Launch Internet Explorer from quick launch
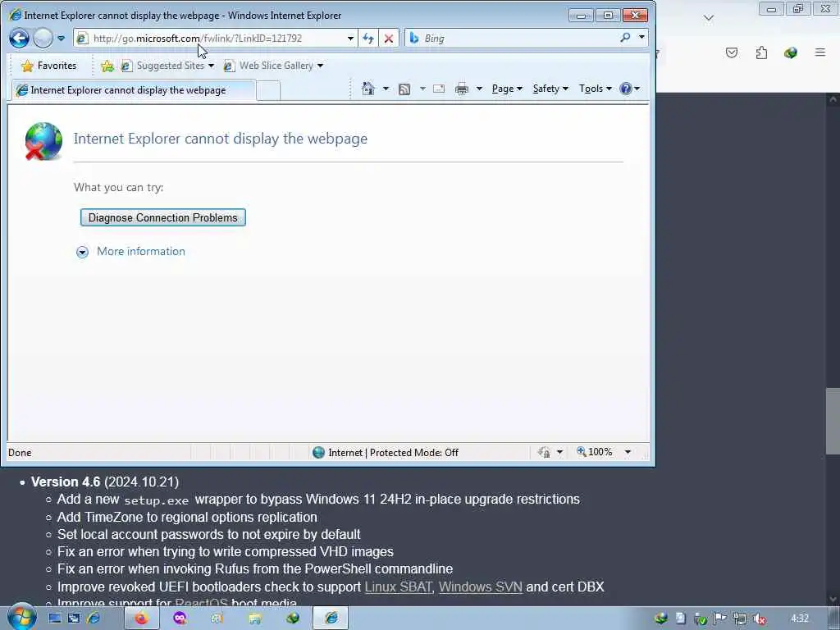840x630 pixels. [x=94, y=619]
